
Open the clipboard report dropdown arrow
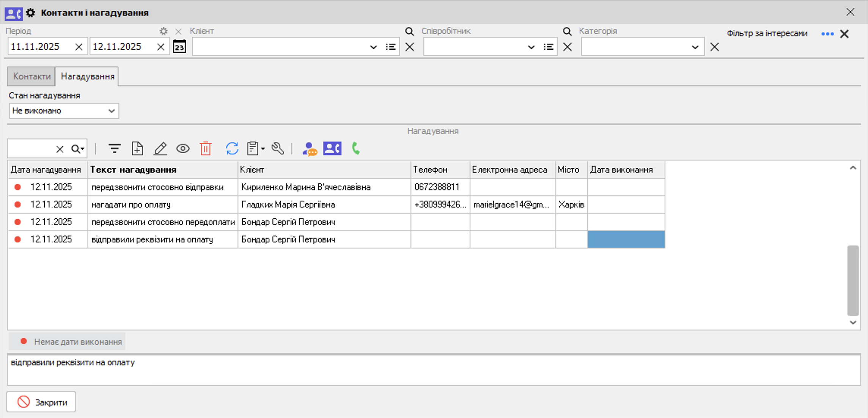[x=263, y=149]
